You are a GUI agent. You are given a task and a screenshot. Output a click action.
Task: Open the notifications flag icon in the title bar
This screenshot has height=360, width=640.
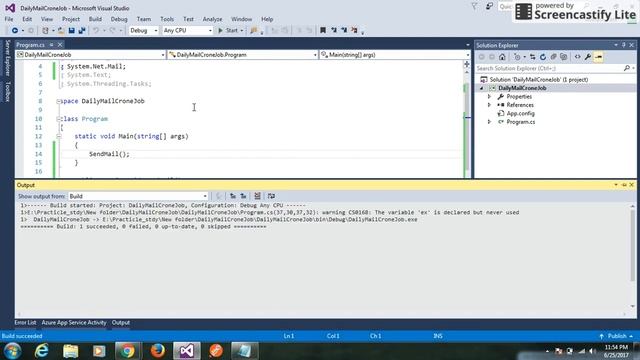click(x=474, y=7)
